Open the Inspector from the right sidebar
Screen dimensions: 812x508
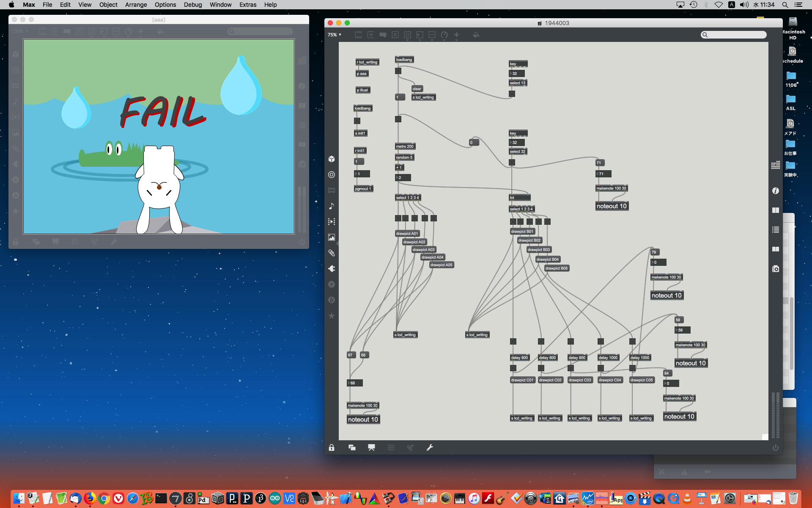pyautogui.click(x=775, y=191)
